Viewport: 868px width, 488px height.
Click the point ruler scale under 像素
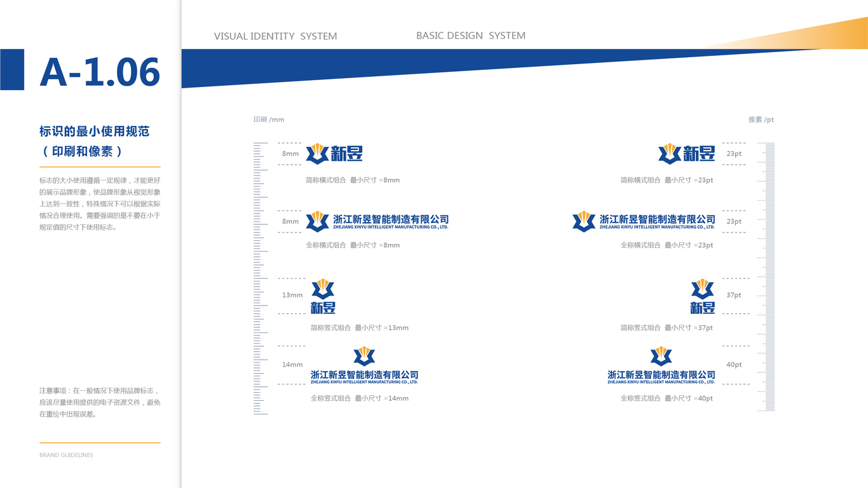766,276
